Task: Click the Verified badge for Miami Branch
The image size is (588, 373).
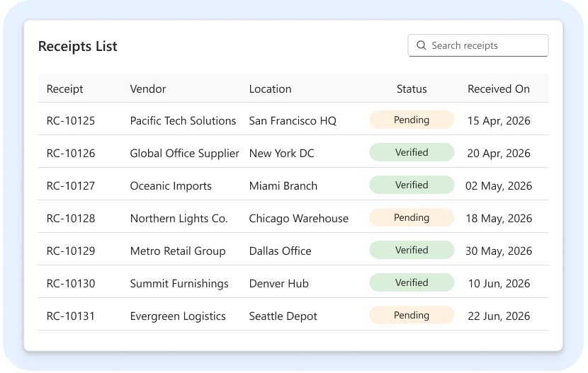Action: pyautogui.click(x=412, y=185)
